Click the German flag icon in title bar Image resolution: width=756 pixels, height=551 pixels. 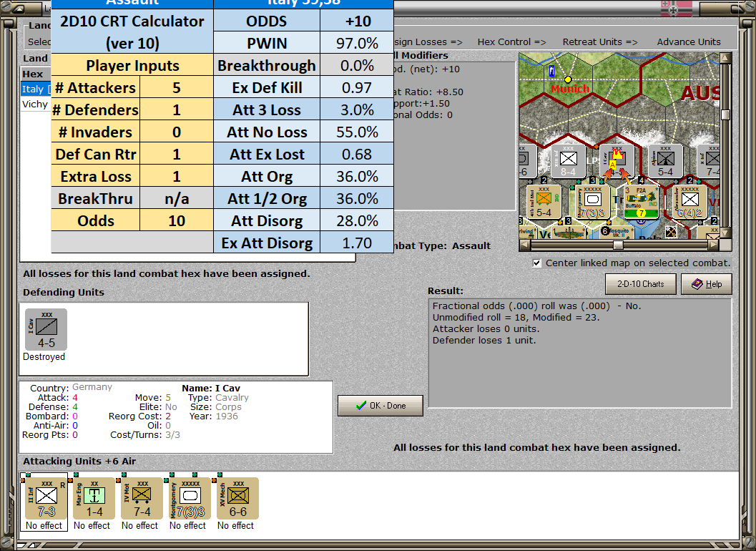[676, 8]
